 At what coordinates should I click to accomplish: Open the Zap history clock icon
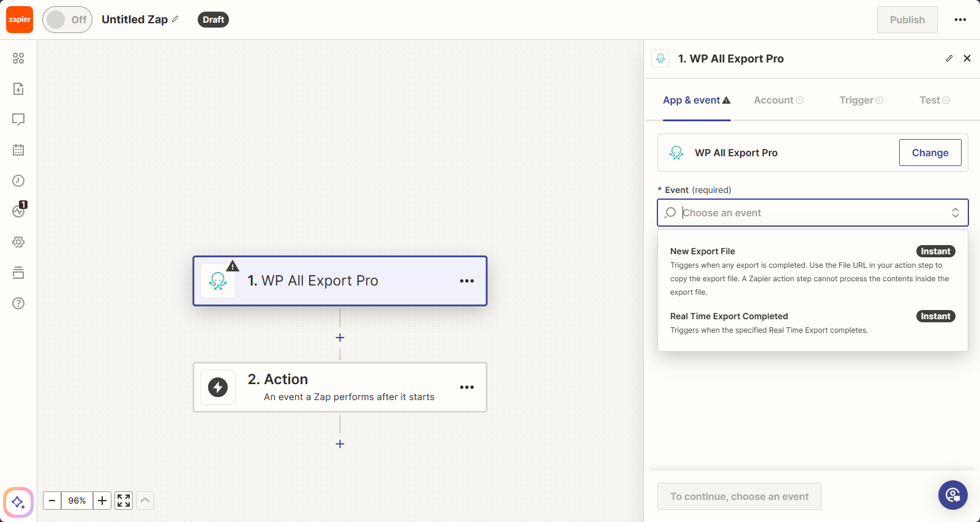click(18, 181)
